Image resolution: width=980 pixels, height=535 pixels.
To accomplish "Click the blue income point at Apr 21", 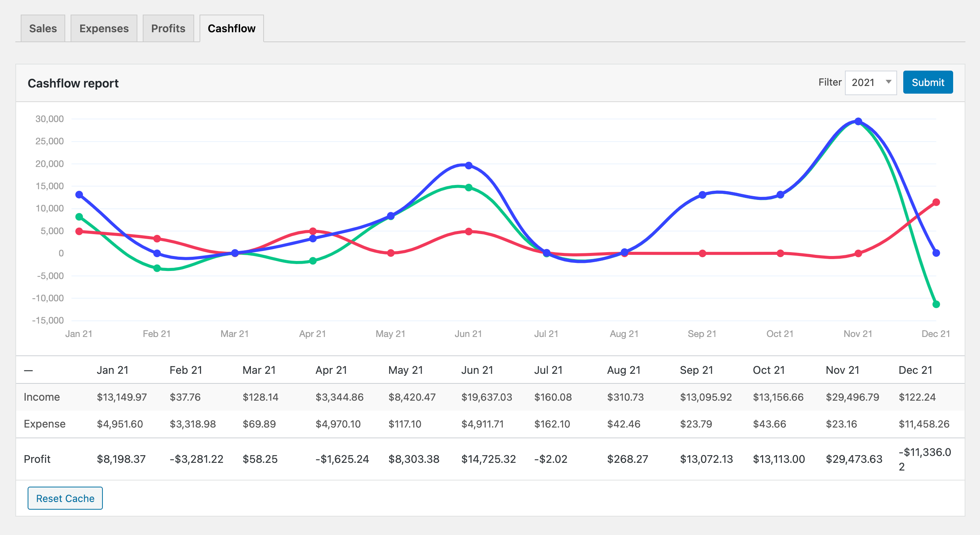I will 313,238.
